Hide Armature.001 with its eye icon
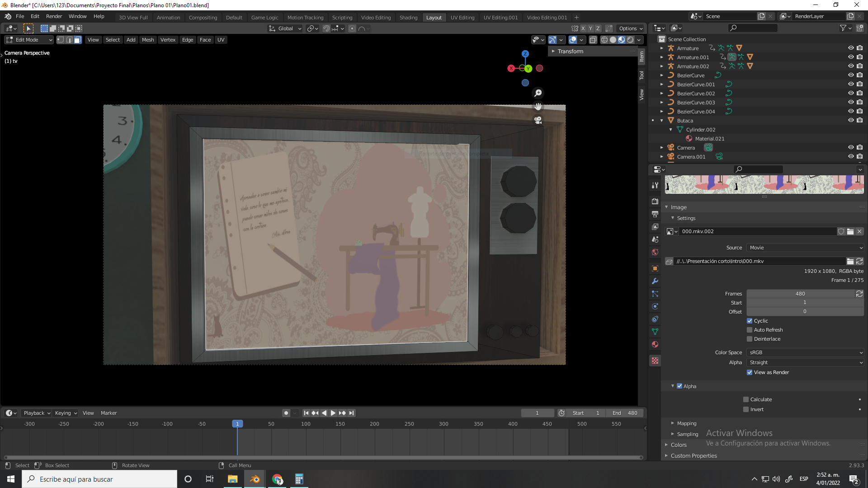Viewport: 868px width, 488px height. pyautogui.click(x=850, y=57)
